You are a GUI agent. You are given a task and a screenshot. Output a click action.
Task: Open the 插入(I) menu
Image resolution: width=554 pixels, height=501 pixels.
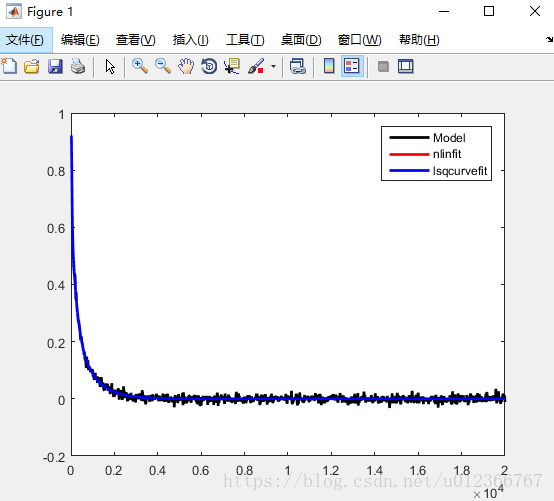coord(191,40)
